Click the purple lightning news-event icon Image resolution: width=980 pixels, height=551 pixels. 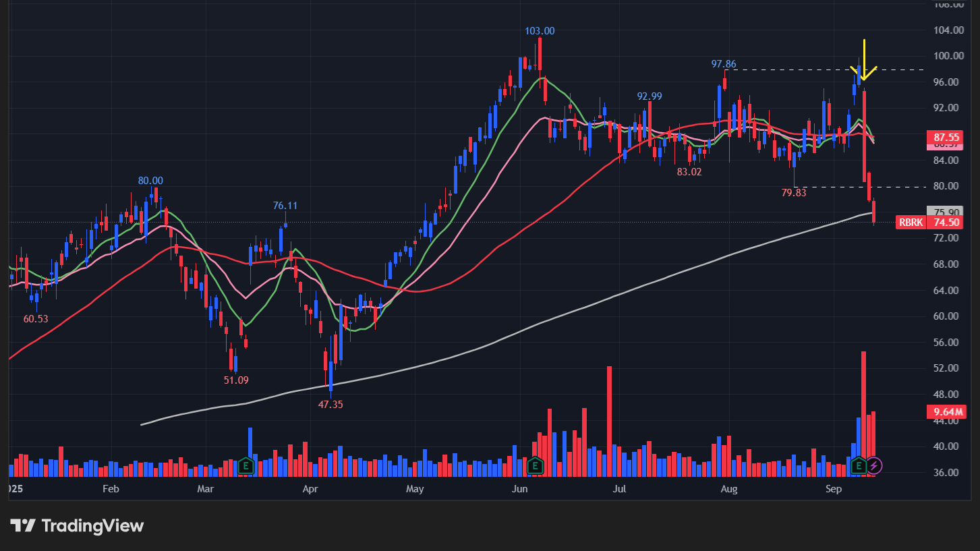[x=874, y=465]
